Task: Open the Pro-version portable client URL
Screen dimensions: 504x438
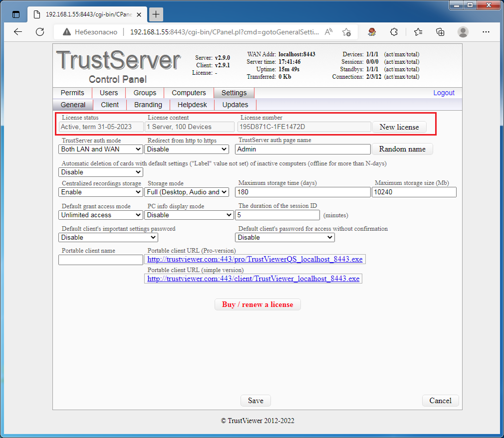Action: 255,259
